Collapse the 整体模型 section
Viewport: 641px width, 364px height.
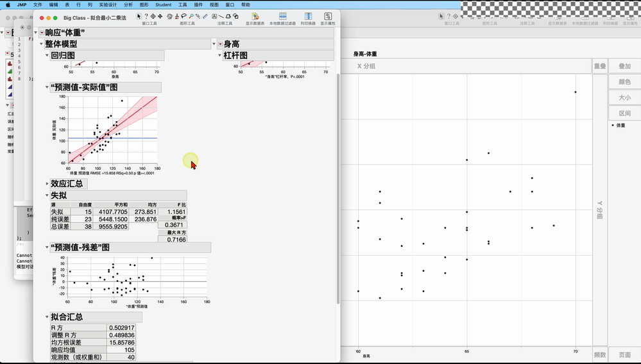tap(41, 44)
